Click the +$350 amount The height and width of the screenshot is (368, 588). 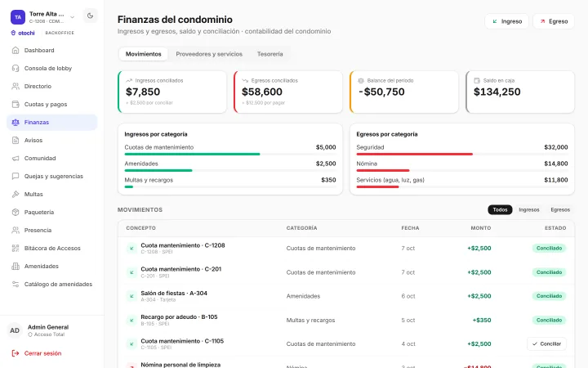(x=482, y=321)
